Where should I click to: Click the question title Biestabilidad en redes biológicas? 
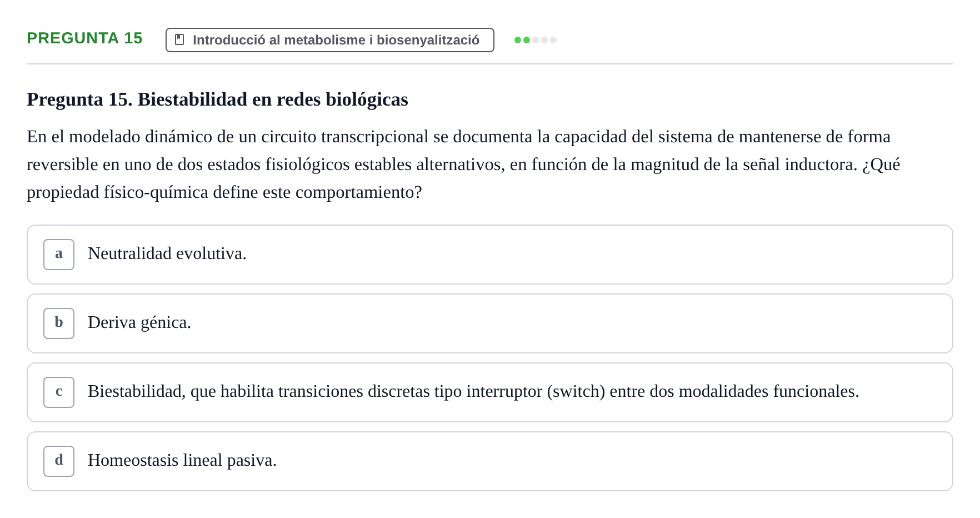click(x=273, y=99)
